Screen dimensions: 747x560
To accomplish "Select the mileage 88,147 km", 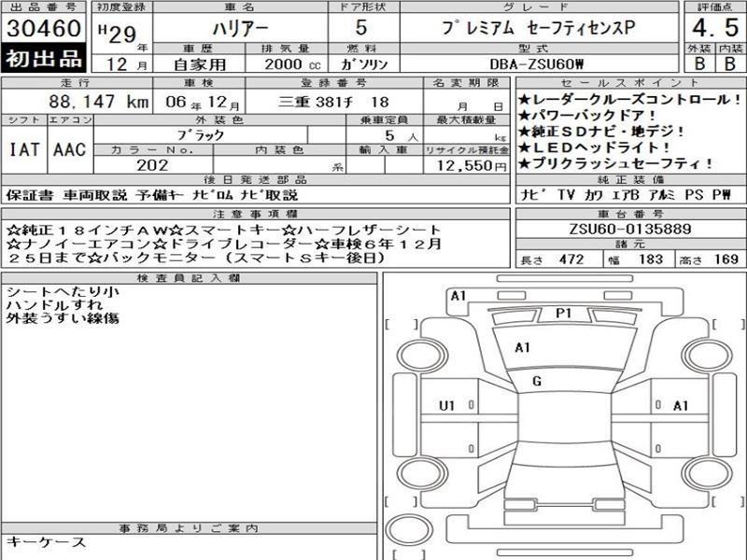I will 99,102.
